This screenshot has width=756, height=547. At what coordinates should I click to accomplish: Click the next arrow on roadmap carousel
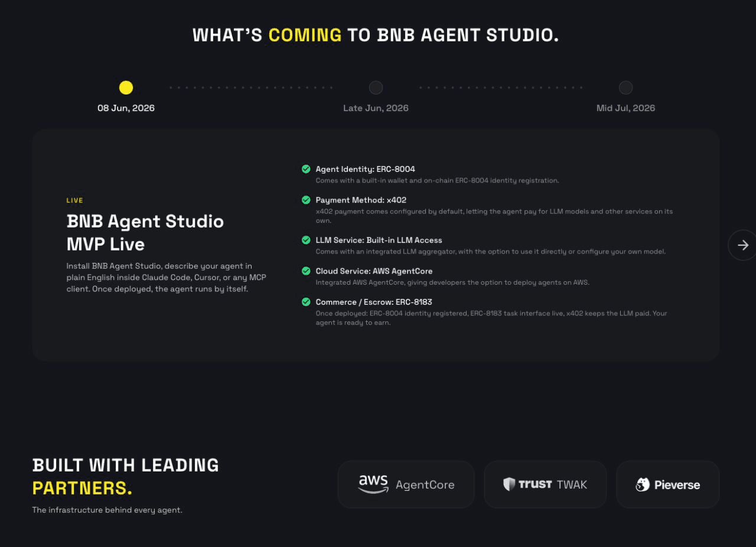point(742,245)
